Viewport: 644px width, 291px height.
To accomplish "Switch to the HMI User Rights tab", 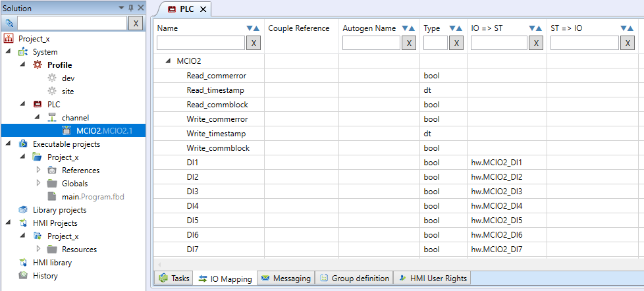I will [x=432, y=278].
